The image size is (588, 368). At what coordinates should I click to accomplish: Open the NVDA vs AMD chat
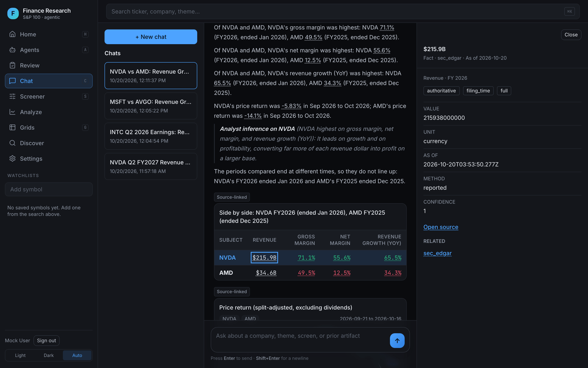click(151, 76)
